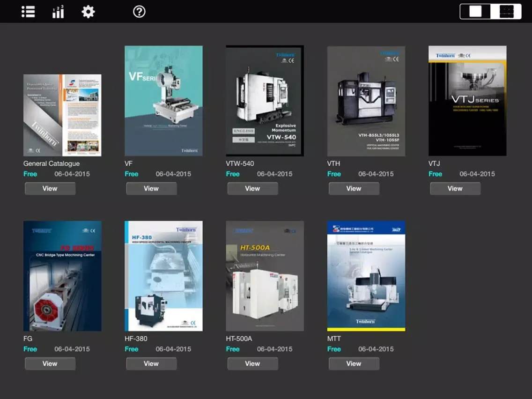Click View button under VF
The width and height of the screenshot is (532, 399).
click(151, 189)
